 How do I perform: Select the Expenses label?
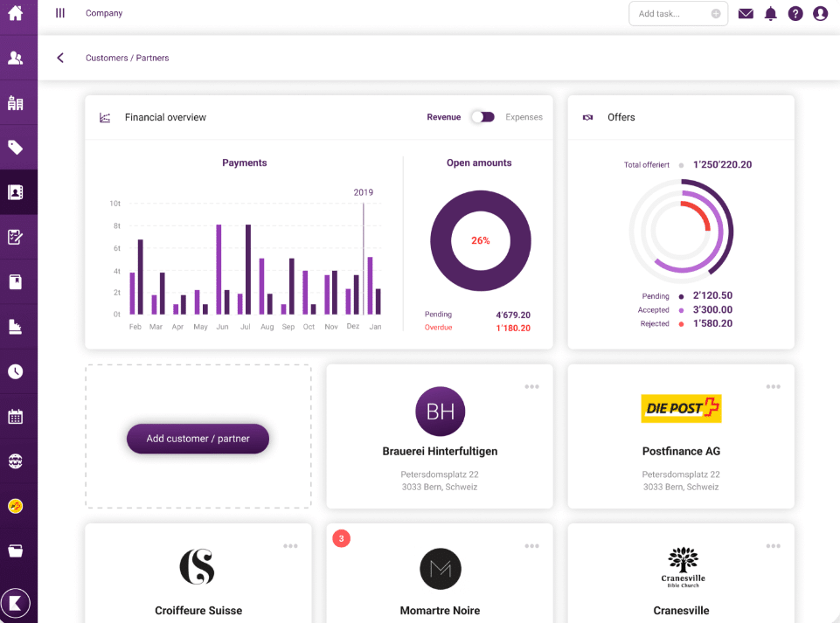click(x=524, y=117)
